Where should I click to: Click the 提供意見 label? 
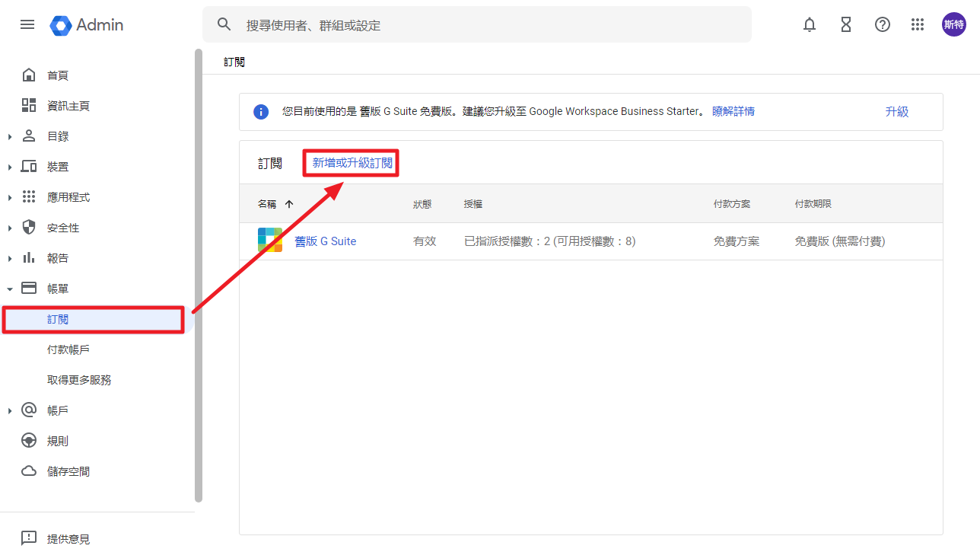point(68,539)
